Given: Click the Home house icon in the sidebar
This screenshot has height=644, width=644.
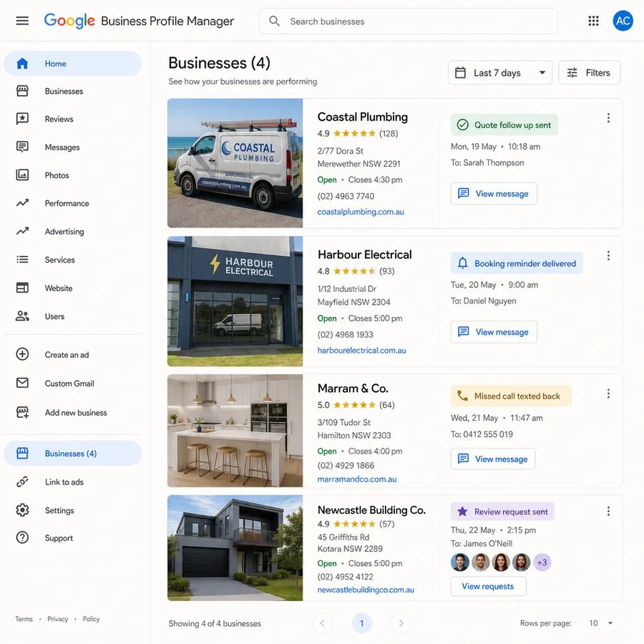Looking at the screenshot, I should pos(22,63).
